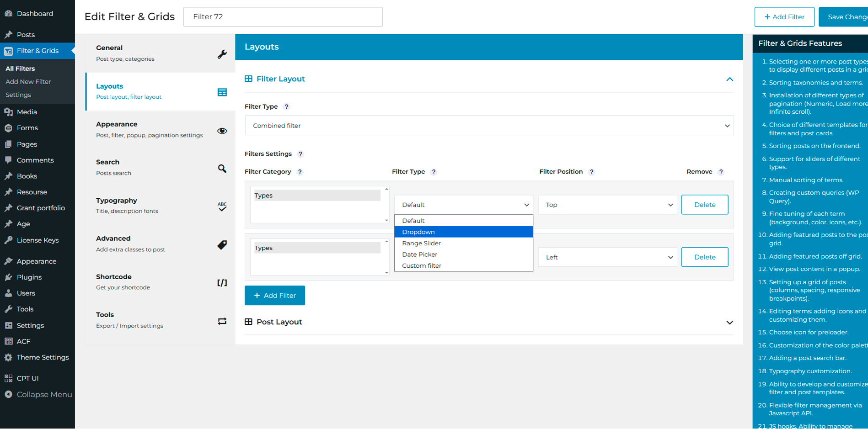Click the help icon next to Filters Settings
The height and width of the screenshot is (429, 868).
point(300,154)
